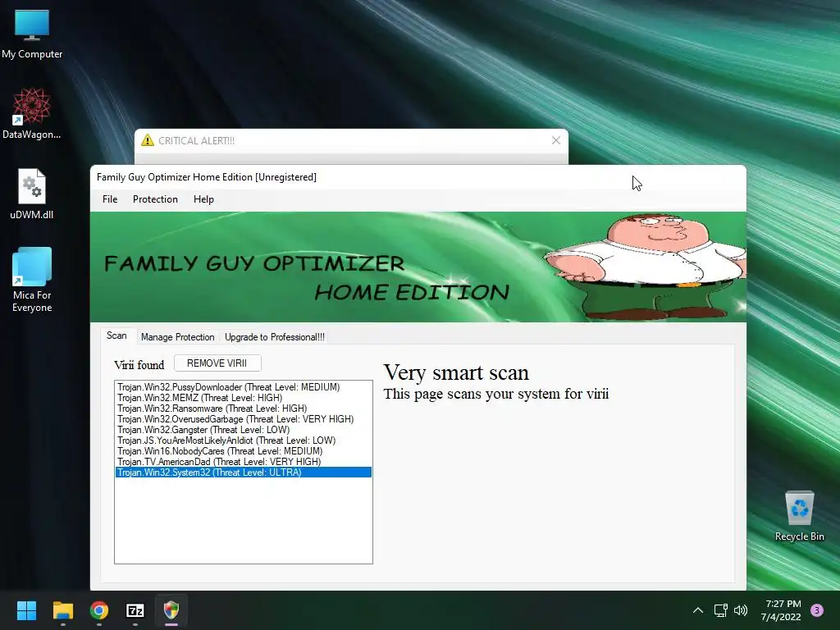840x630 pixels.
Task: Show hidden tray icons chevron
Action: click(x=697, y=610)
